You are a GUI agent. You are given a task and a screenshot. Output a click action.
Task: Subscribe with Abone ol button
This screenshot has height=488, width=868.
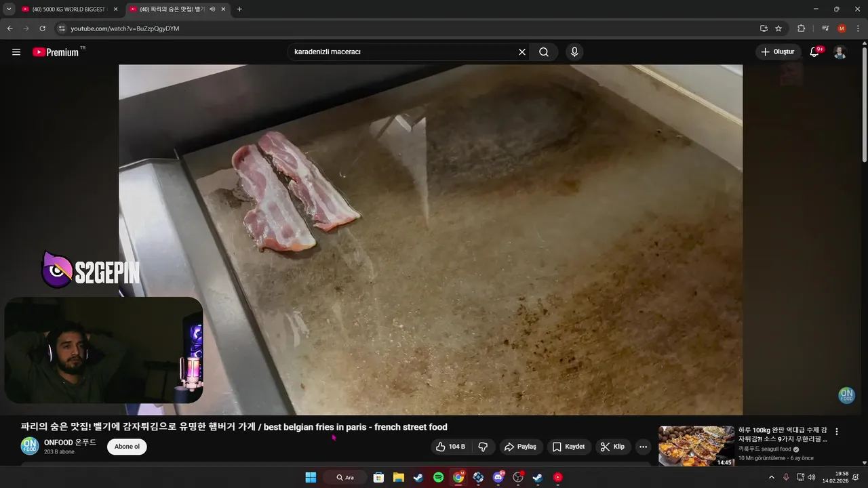click(x=127, y=447)
